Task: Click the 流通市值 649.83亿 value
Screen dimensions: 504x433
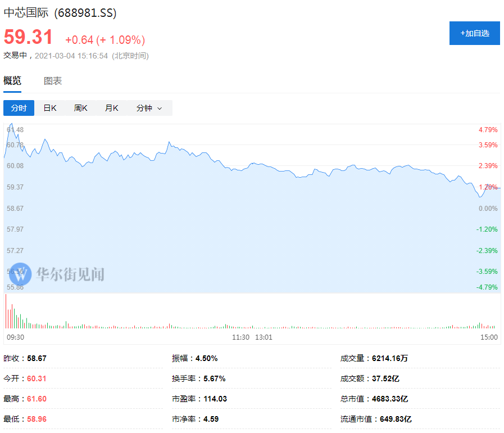Action: 396,419
